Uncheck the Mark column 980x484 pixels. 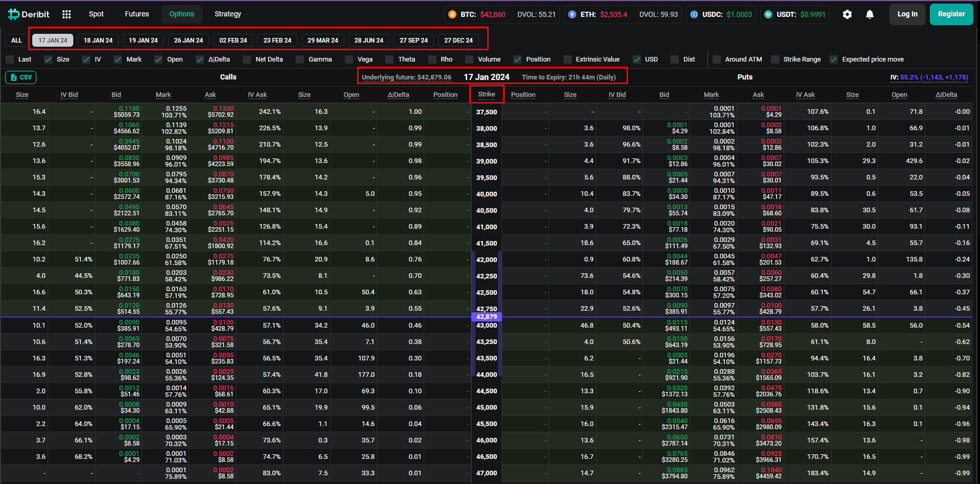click(118, 59)
